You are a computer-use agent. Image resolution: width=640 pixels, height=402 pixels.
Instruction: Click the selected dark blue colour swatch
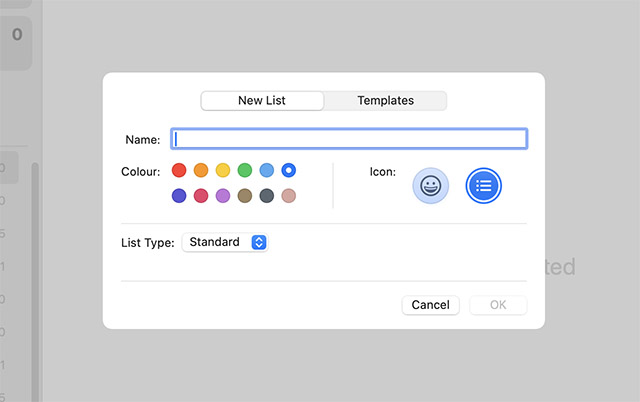(x=289, y=171)
